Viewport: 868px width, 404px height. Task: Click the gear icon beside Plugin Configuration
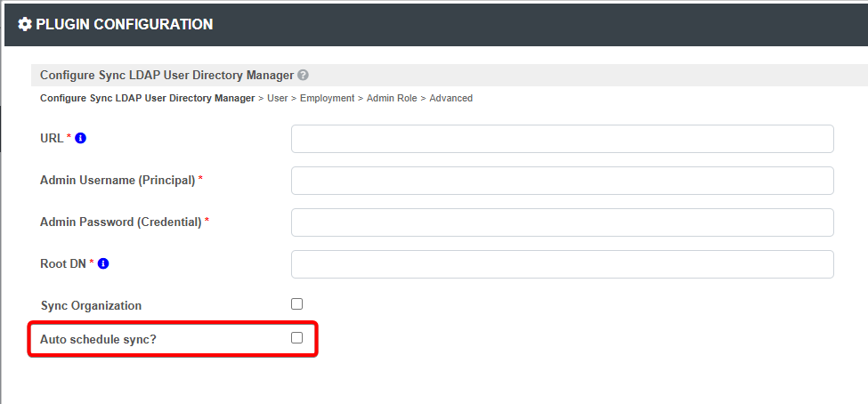coord(25,24)
